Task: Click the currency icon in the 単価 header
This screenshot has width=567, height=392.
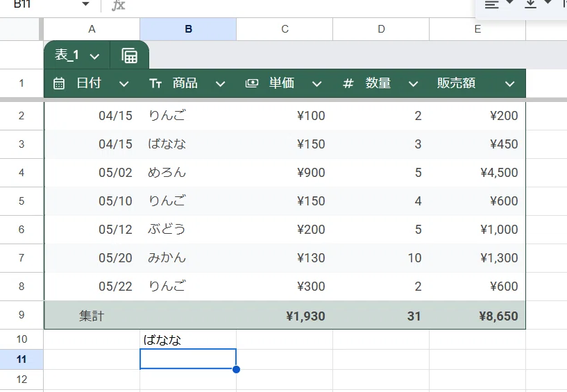Action: (x=252, y=83)
